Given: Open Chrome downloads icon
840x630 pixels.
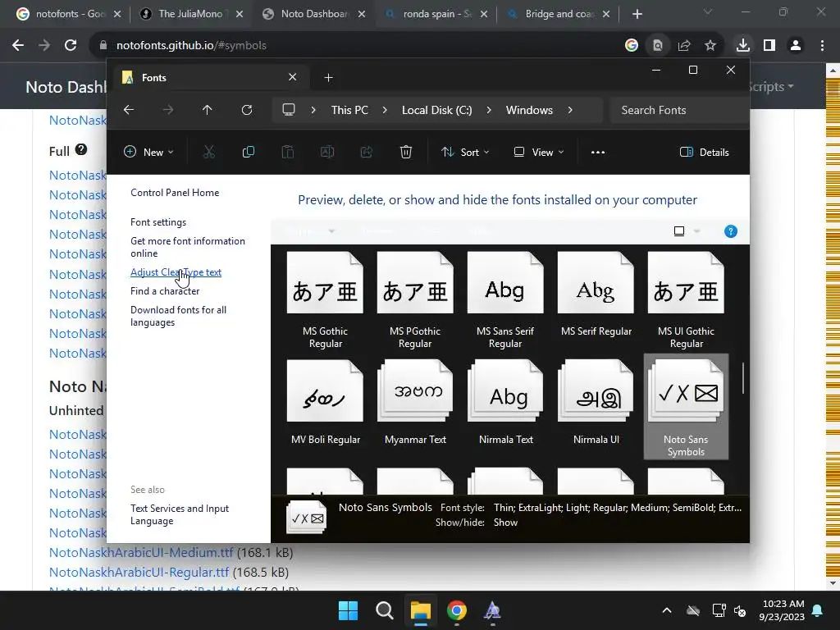Looking at the screenshot, I should click(743, 46).
